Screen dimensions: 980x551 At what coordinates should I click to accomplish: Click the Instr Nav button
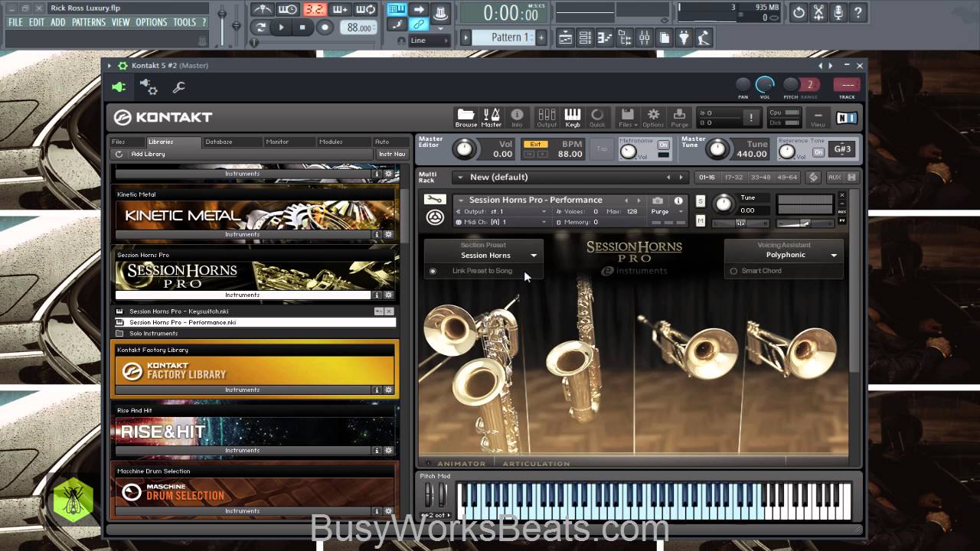click(x=392, y=154)
